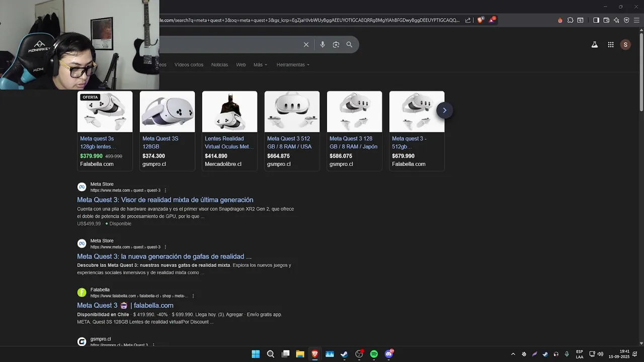Open Task View from the taskbar
The image size is (644, 362).
point(285,354)
